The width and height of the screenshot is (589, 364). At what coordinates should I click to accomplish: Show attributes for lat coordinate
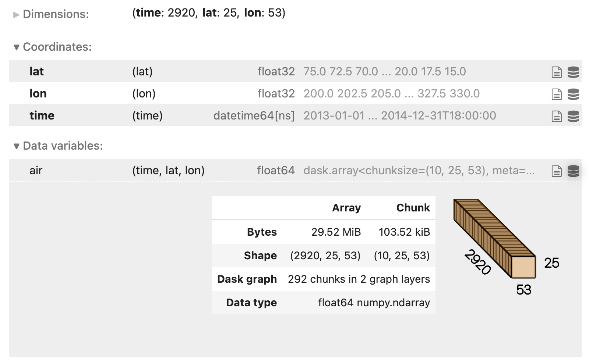click(557, 72)
